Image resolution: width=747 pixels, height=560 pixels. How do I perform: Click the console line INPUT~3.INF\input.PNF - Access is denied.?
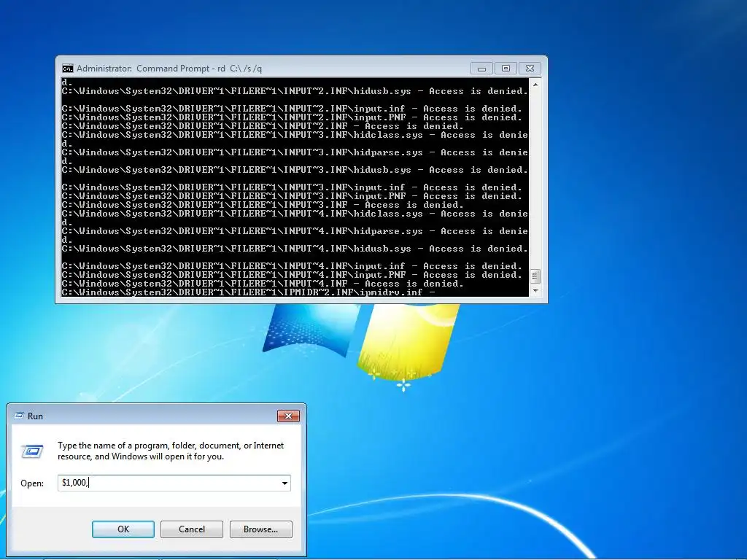[x=292, y=196]
